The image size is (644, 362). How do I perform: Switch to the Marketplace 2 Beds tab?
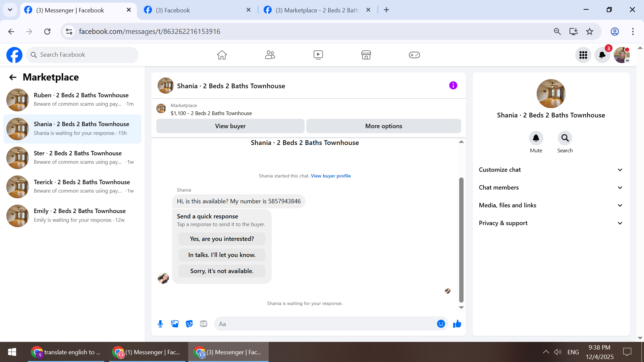tap(317, 10)
